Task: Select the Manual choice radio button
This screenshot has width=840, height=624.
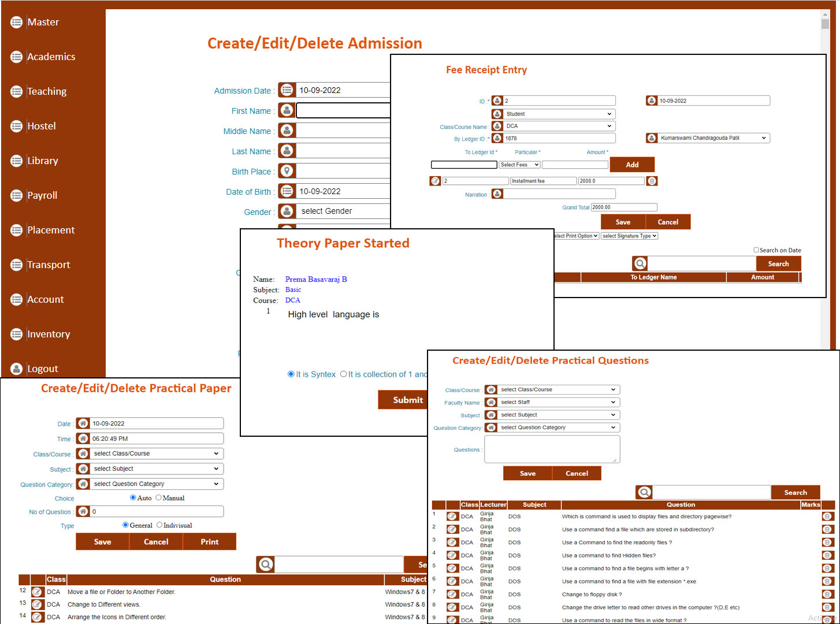Action: [x=159, y=497]
